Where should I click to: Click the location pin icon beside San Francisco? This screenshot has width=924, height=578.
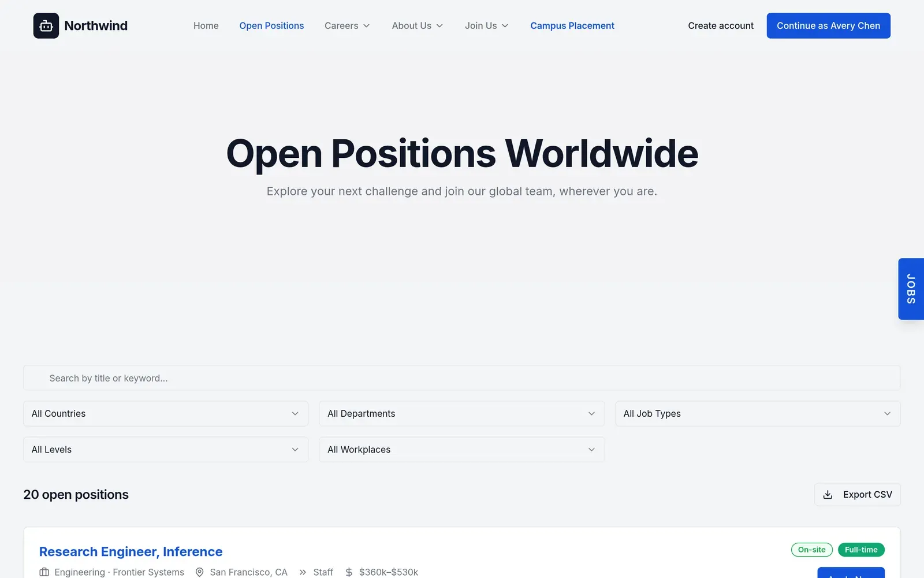(x=200, y=572)
